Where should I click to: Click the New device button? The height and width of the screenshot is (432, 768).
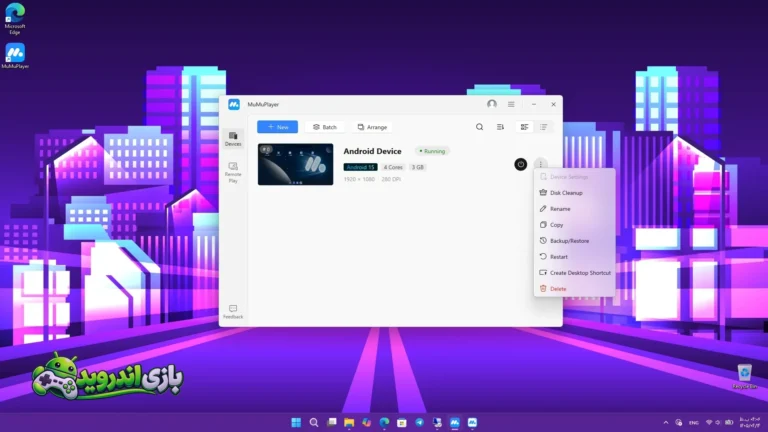(277, 127)
